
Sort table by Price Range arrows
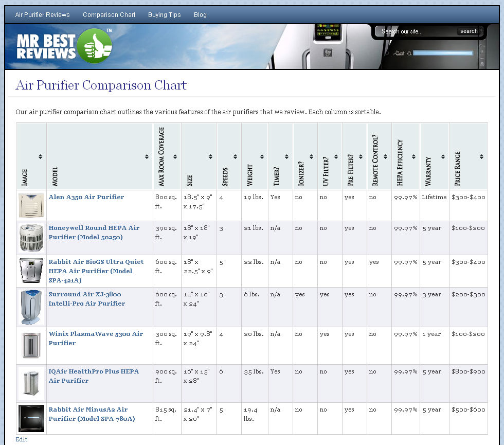(x=481, y=156)
